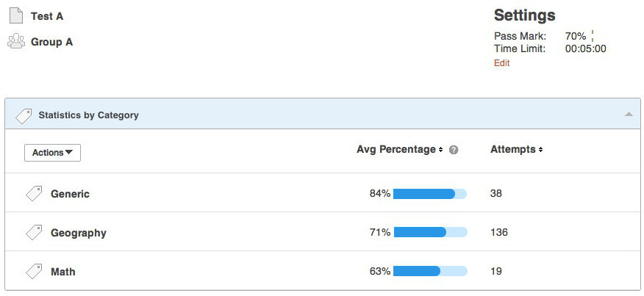The width and height of the screenshot is (644, 296).
Task: Click the Statistics by Category tag icon
Action: pos(24,115)
